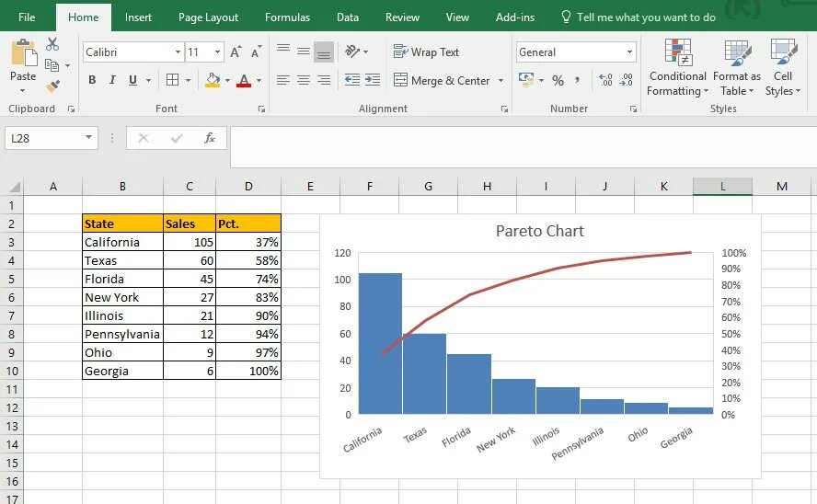Click the Insert Function fx icon
The image size is (817, 504).
(x=210, y=138)
